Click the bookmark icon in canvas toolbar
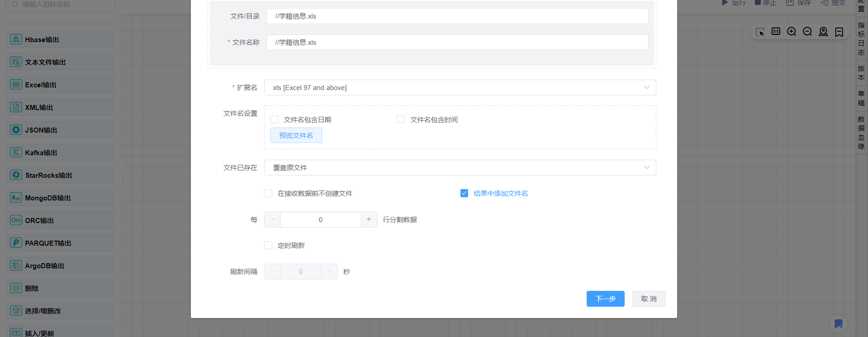The image size is (868, 337). click(x=839, y=32)
